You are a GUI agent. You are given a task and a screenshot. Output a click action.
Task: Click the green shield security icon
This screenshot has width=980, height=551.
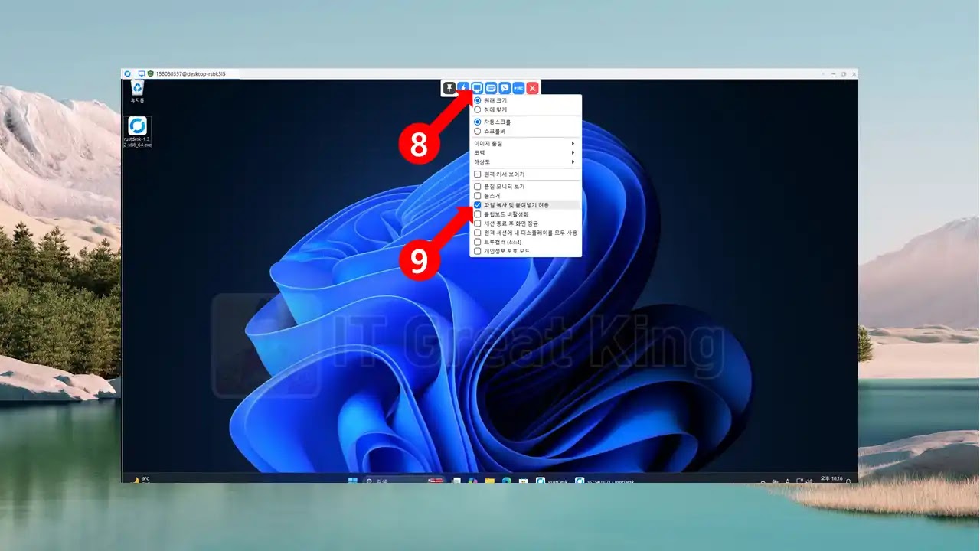click(x=150, y=74)
